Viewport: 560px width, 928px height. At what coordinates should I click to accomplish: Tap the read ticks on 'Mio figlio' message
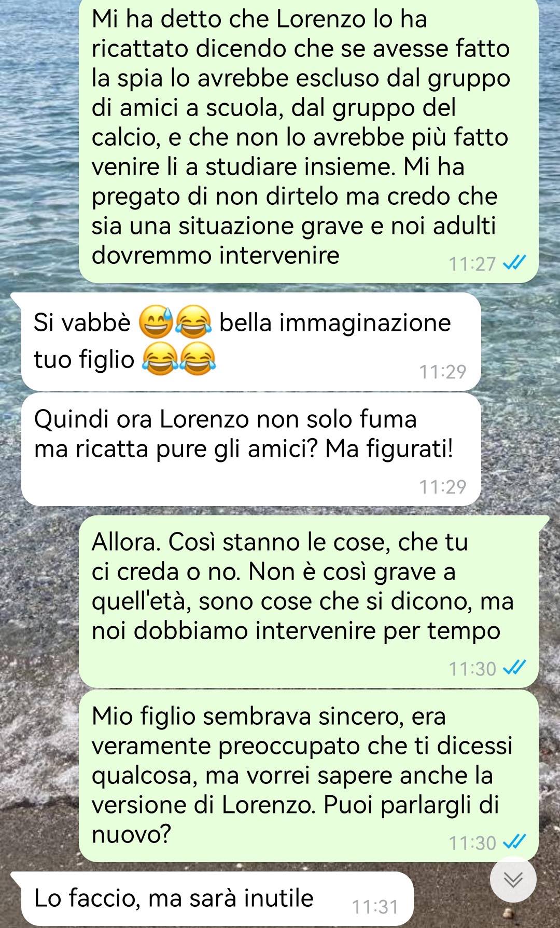pyautogui.click(x=515, y=842)
